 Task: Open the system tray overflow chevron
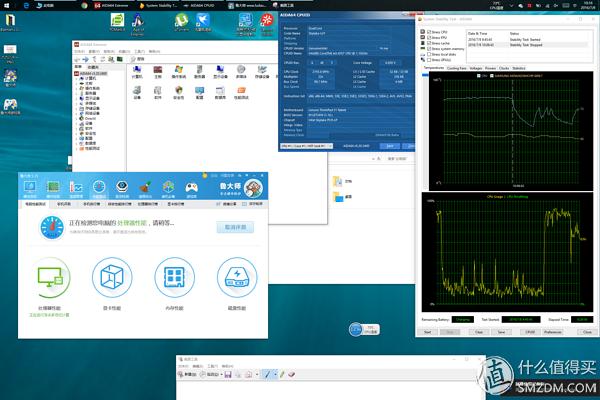pyautogui.click(x=512, y=6)
